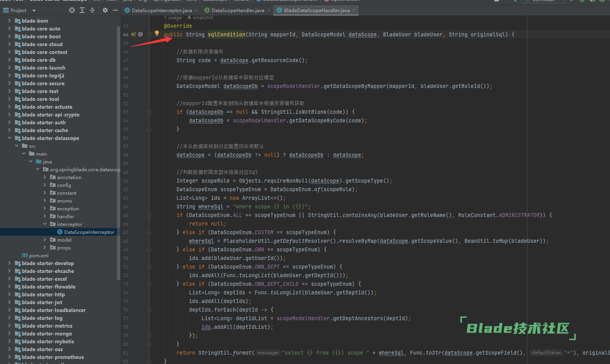Select the enums package
Image resolution: width=610 pixels, height=364 pixels.
click(x=64, y=201)
